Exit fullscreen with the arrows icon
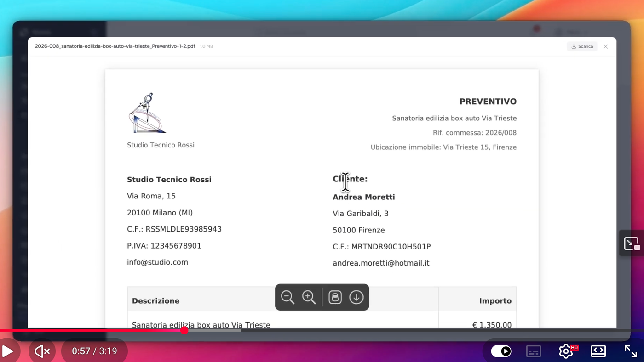The image size is (644, 362). pos(631,351)
